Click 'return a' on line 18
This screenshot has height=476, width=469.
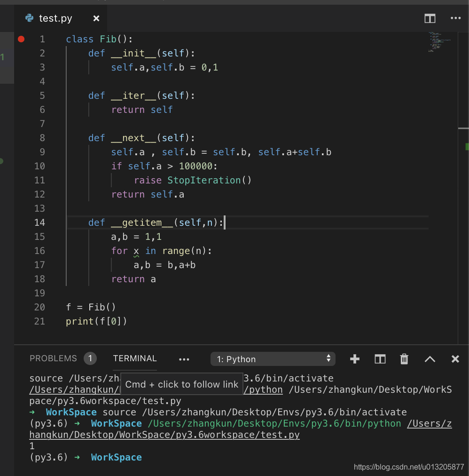[133, 279]
